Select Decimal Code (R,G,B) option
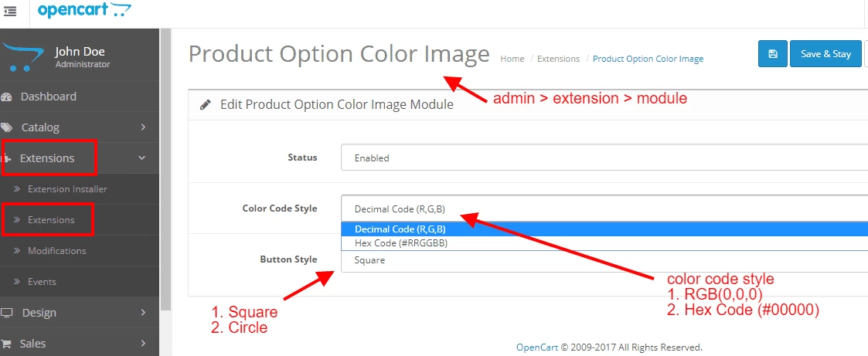Image resolution: width=868 pixels, height=356 pixels. [x=400, y=229]
